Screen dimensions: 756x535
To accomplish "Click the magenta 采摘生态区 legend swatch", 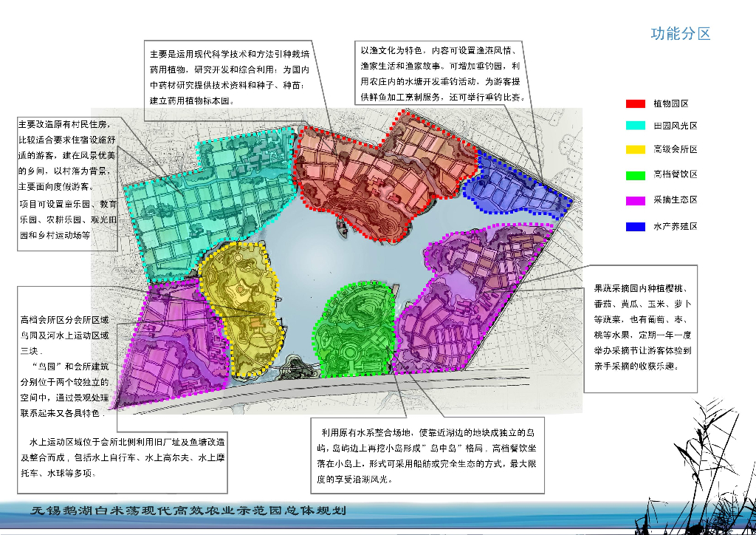I will [x=636, y=201].
